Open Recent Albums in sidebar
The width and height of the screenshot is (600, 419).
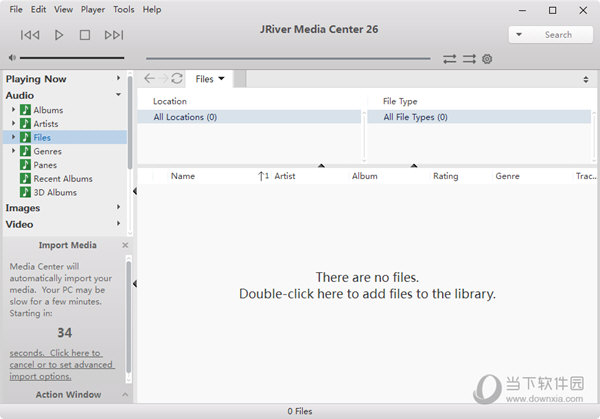[63, 179]
